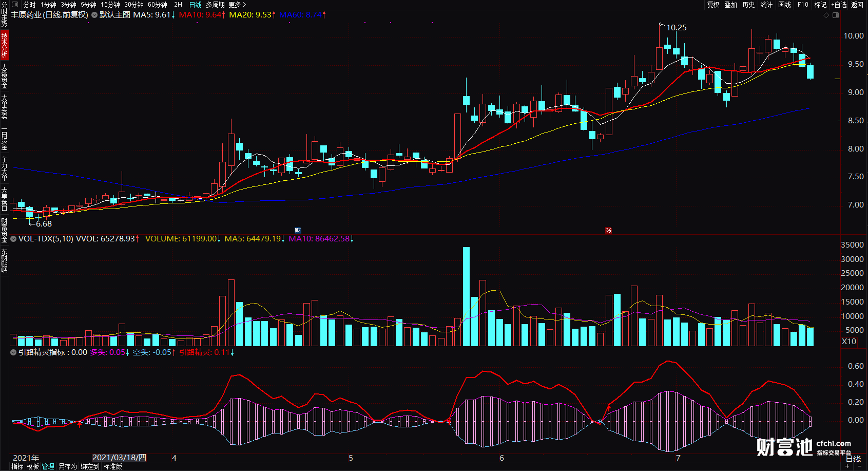Toggle the right side panel icon
Image resolution: width=868 pixels, height=471 pixels.
coord(836,15)
